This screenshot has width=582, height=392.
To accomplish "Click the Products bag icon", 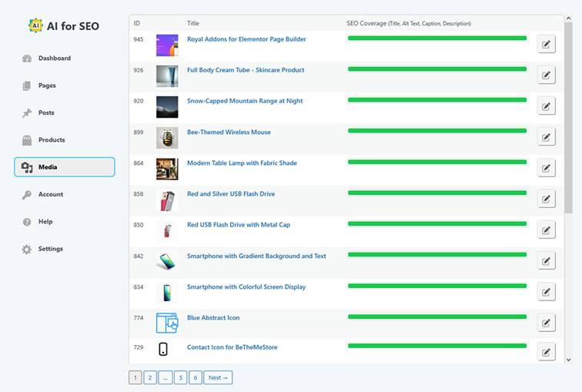I will click(x=27, y=140).
